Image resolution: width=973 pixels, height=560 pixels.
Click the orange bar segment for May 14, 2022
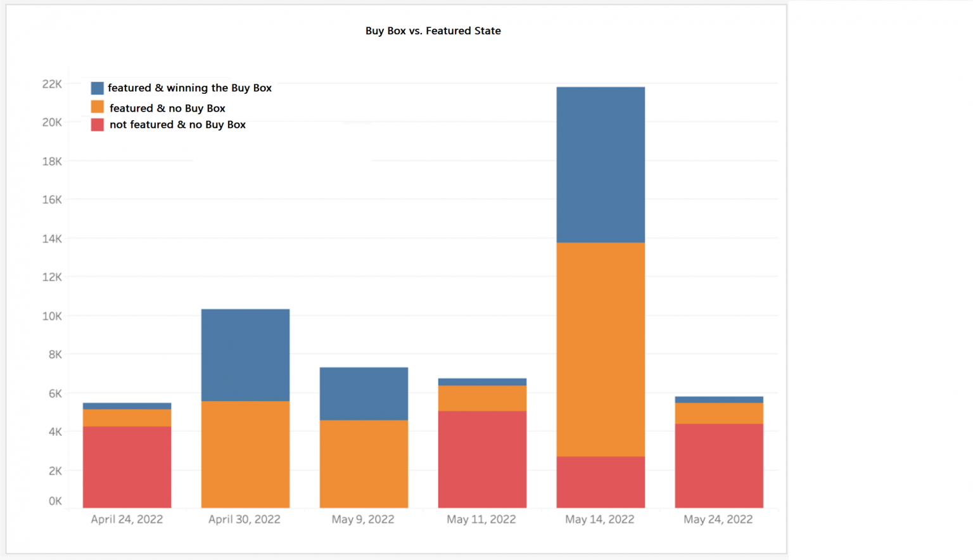601,350
